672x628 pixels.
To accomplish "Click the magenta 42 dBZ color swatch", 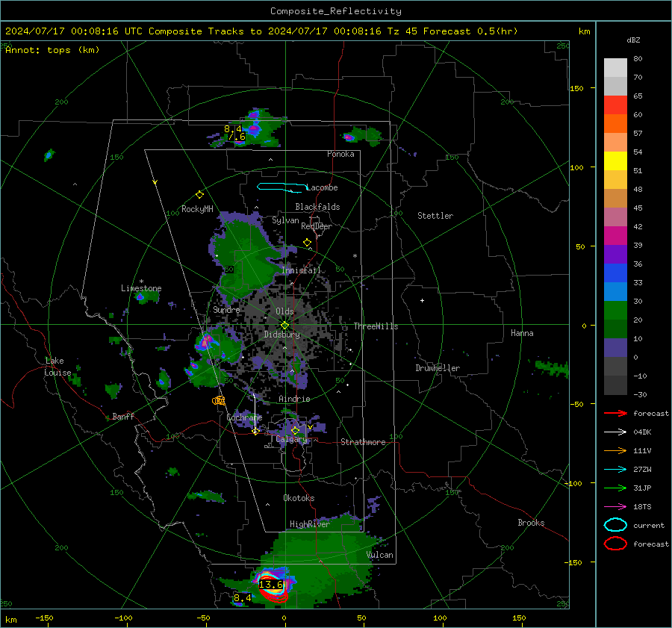I will 615,235.
